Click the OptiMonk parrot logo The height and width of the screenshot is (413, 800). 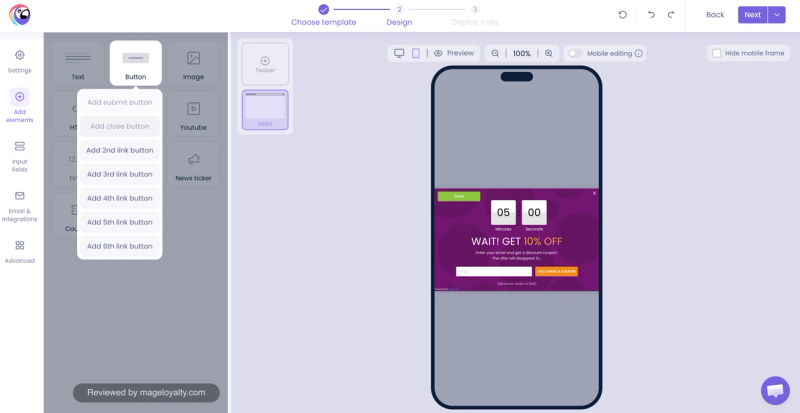coord(19,15)
